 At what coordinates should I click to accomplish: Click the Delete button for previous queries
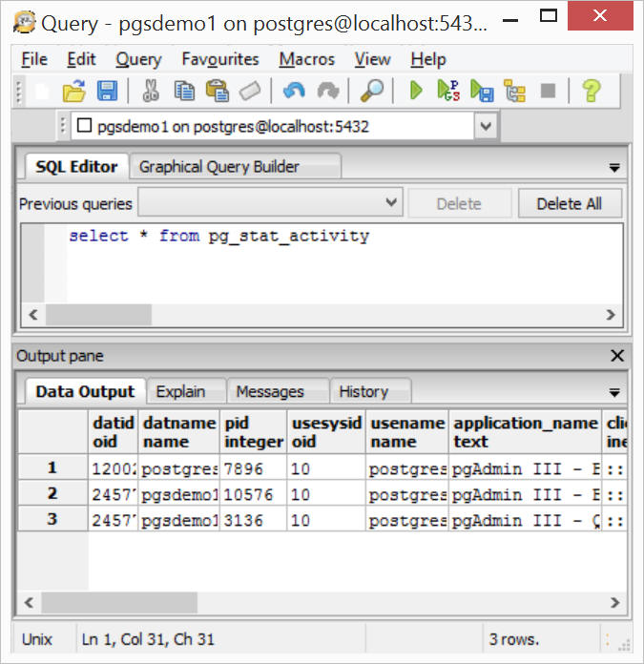[460, 204]
